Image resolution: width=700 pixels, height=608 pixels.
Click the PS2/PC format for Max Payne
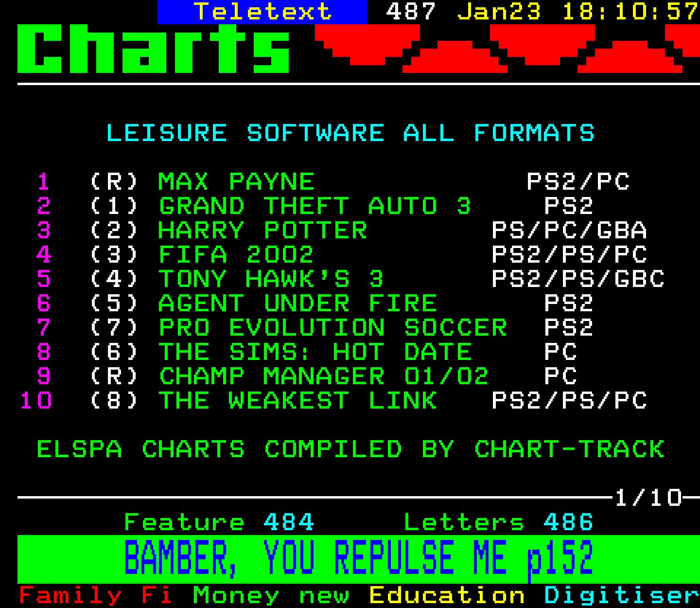[x=578, y=182]
